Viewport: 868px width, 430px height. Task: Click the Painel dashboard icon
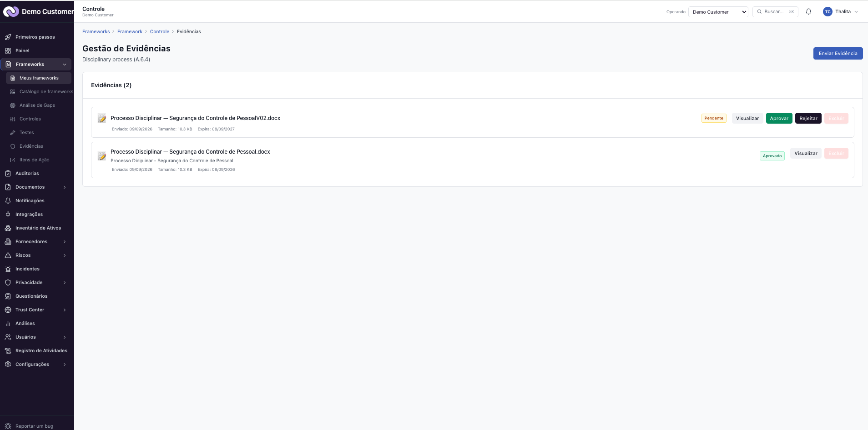(x=8, y=50)
